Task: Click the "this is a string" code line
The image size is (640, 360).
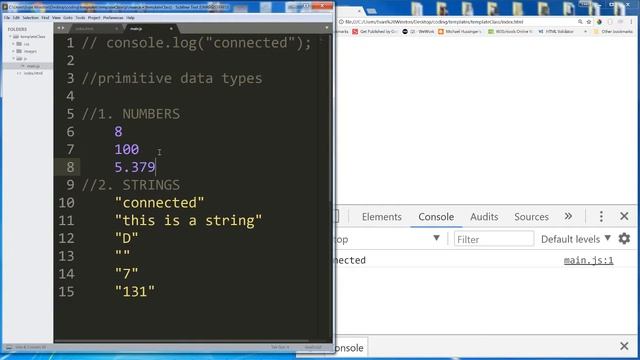Action: click(188, 220)
